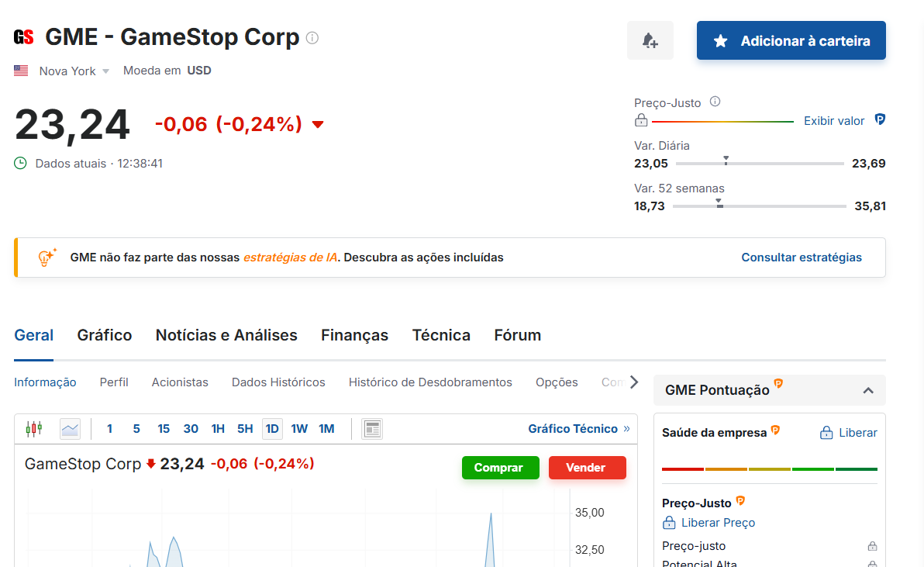This screenshot has height=567, width=924.
Task: Select the Dados Históricos sub-tab
Action: coord(278,382)
